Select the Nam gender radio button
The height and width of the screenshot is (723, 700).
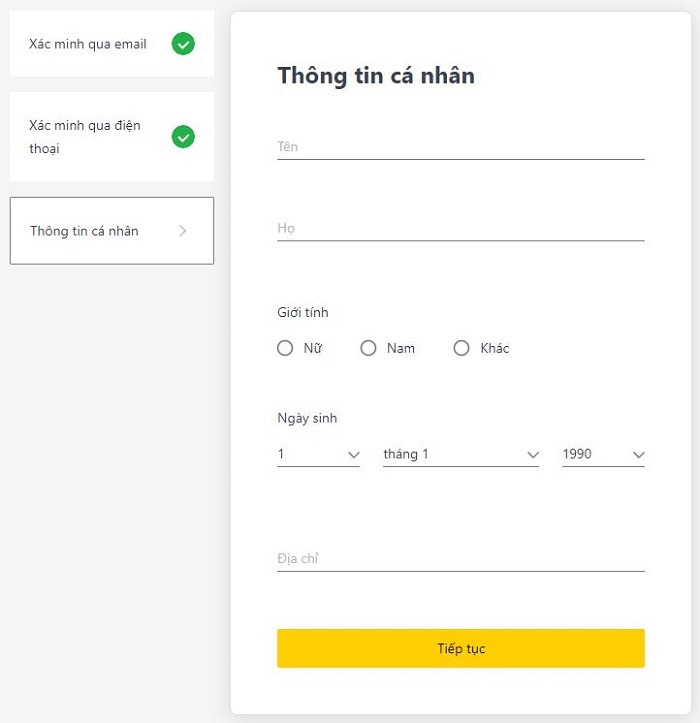tap(368, 348)
